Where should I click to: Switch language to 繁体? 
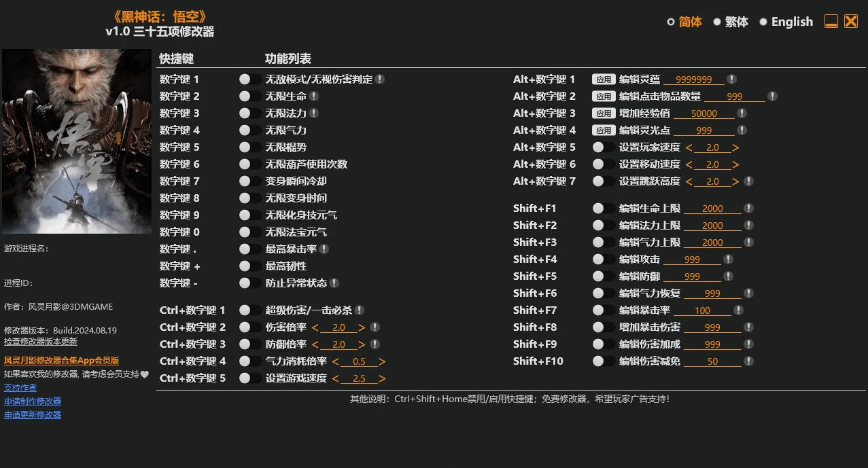(x=717, y=22)
